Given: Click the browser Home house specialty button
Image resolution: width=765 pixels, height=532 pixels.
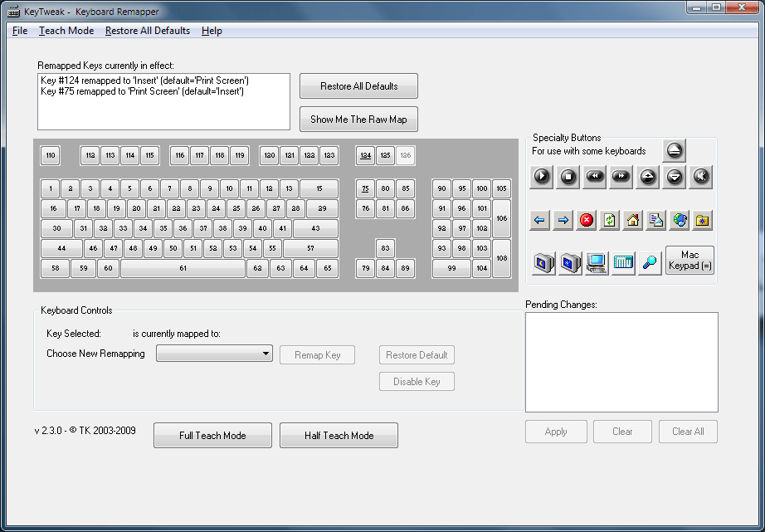Looking at the screenshot, I should [x=633, y=220].
